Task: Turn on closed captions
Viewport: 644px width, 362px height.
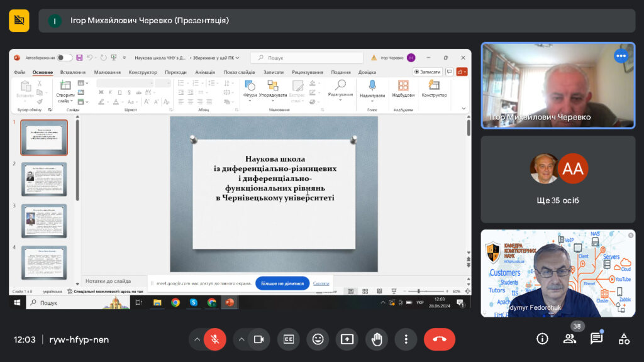Action: pos(289,339)
